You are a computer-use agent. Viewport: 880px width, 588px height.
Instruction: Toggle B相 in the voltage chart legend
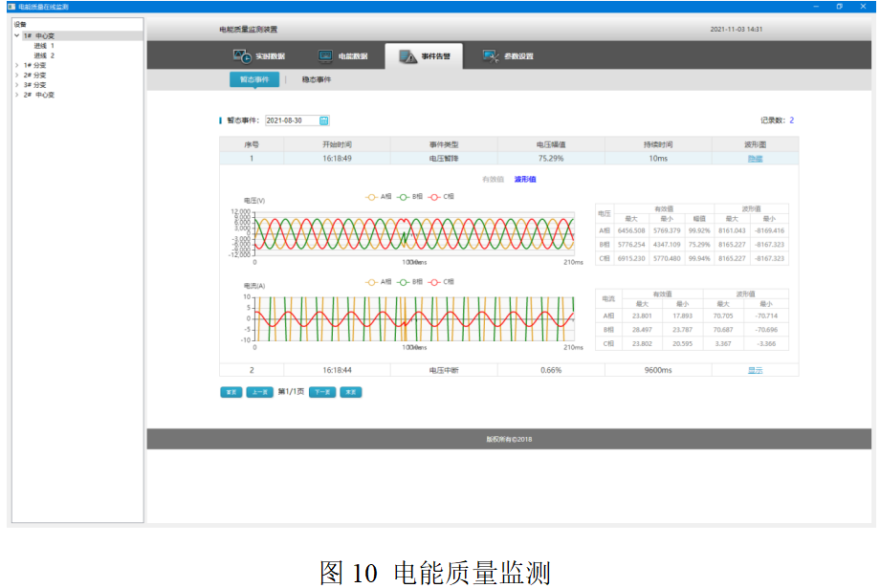point(409,197)
